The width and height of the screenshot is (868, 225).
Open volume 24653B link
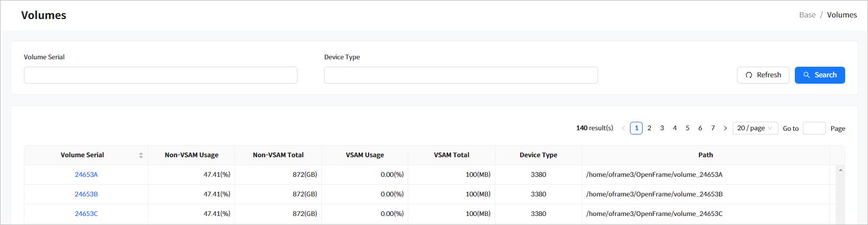86,194
